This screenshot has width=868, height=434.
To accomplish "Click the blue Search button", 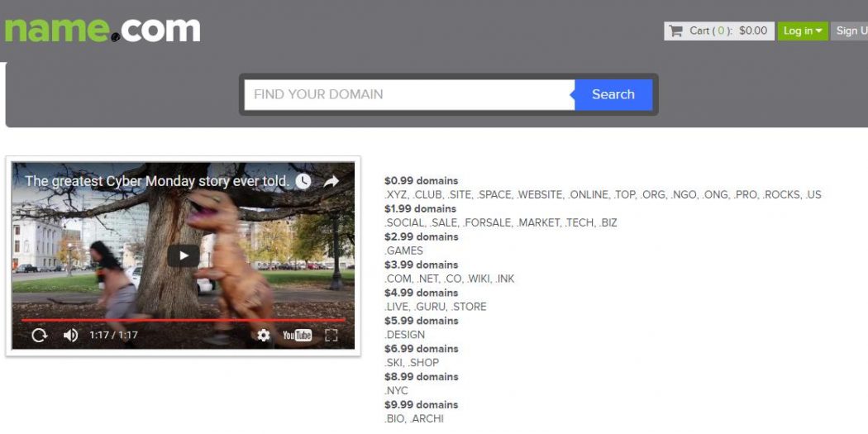I will click(613, 94).
